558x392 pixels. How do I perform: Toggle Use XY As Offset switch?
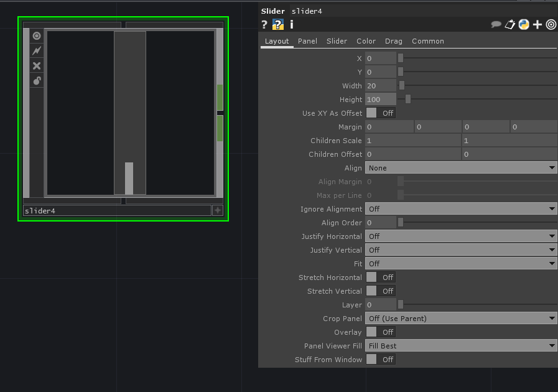point(380,113)
